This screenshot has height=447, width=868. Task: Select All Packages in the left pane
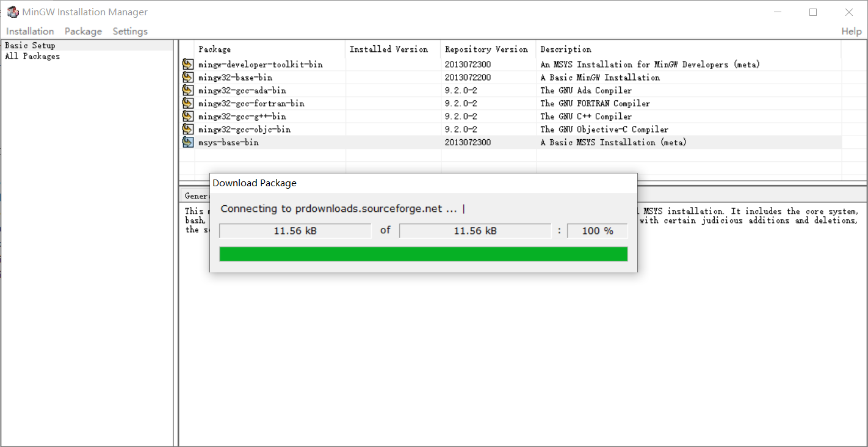pyautogui.click(x=32, y=56)
